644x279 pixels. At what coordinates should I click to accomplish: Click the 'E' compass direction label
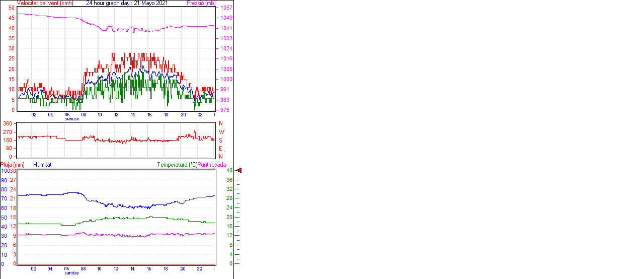[x=221, y=149]
